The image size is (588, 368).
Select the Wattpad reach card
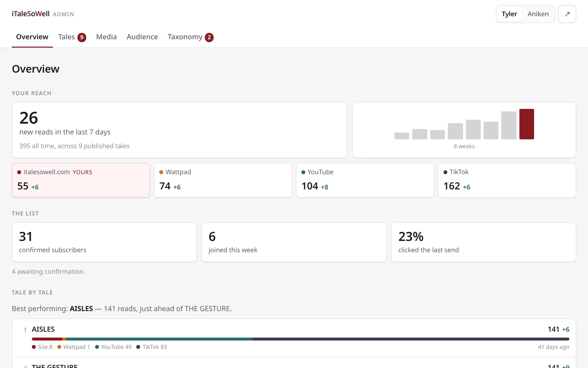click(223, 180)
